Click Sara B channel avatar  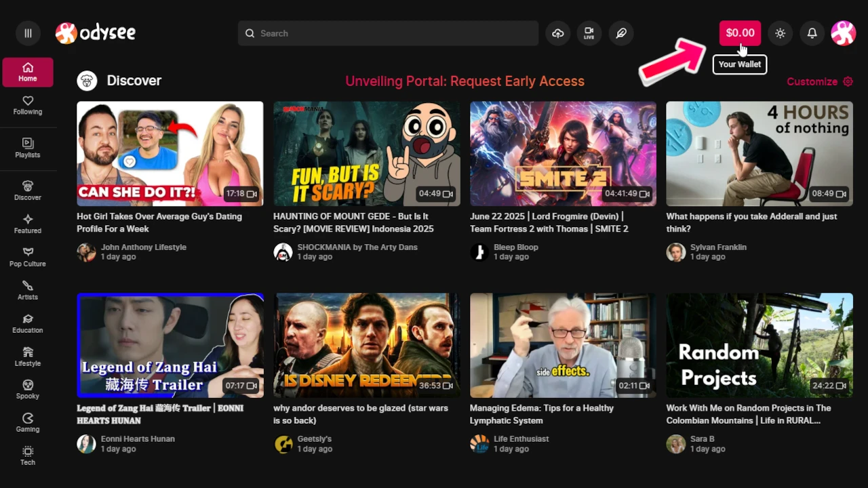point(675,444)
